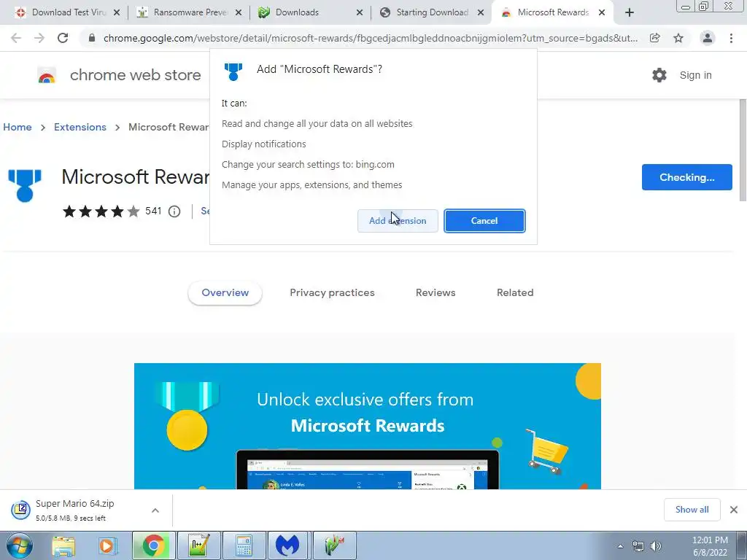This screenshot has width=747, height=560.
Task: Click the browser back arrow
Action: (x=16, y=38)
